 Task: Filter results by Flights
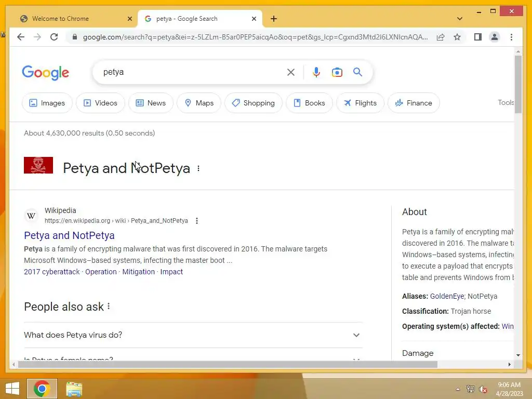[x=360, y=103]
